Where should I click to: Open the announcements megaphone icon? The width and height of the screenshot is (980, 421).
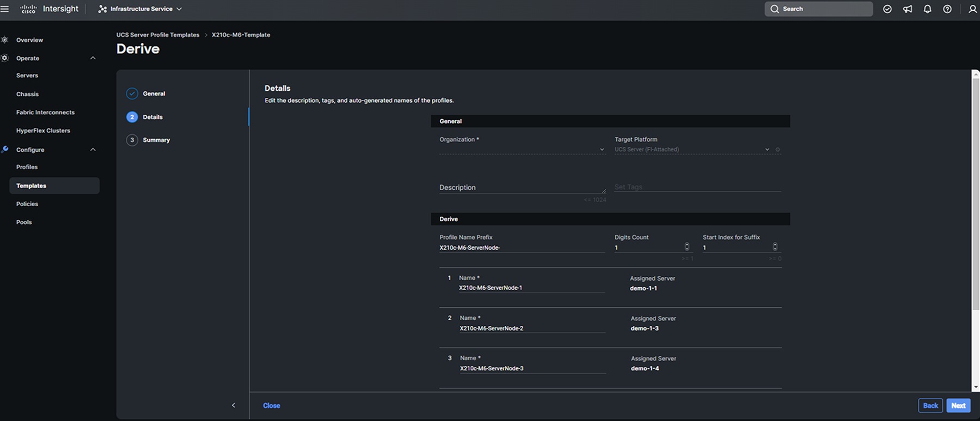[908, 9]
